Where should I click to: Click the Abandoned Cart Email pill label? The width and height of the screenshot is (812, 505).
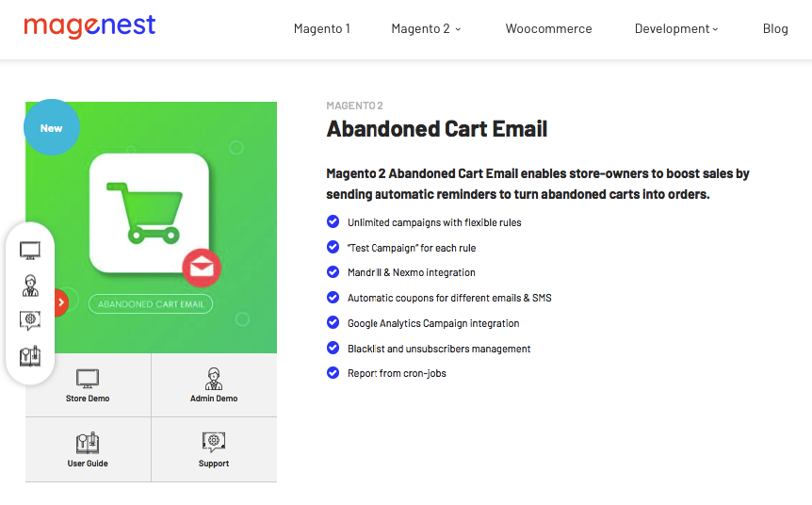click(x=151, y=304)
